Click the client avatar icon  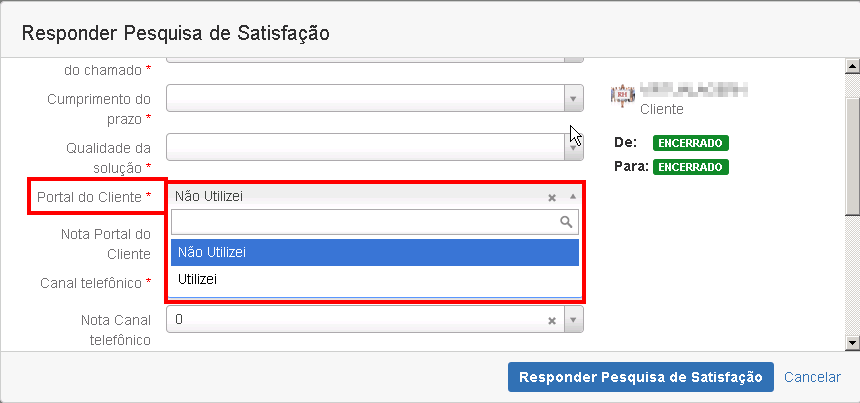pos(622,95)
